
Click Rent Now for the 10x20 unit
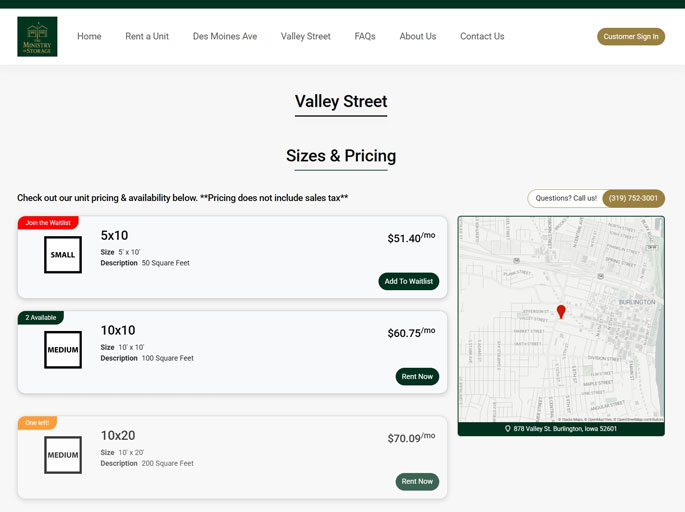pyautogui.click(x=417, y=482)
